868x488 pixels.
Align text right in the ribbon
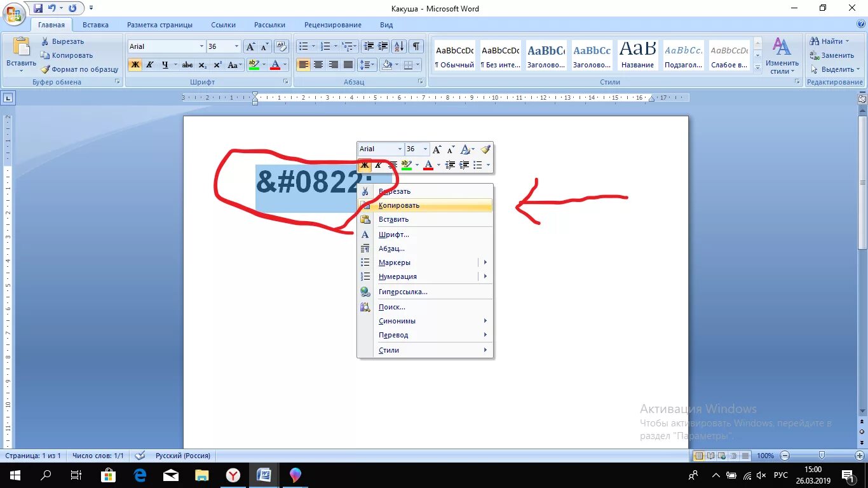pyautogui.click(x=333, y=65)
